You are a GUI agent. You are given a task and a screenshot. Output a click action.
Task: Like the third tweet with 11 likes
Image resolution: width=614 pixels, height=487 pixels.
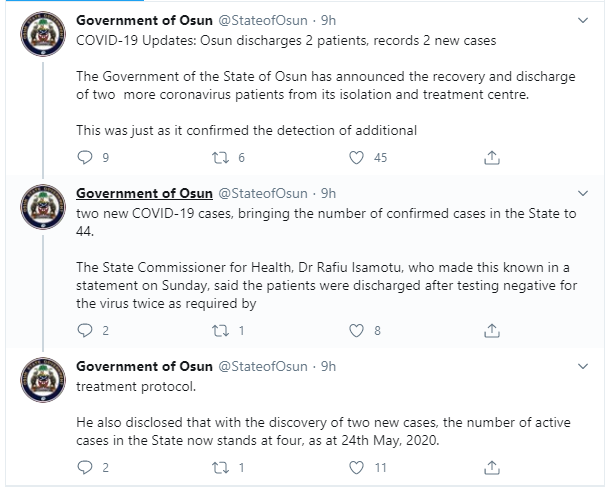[x=356, y=468]
